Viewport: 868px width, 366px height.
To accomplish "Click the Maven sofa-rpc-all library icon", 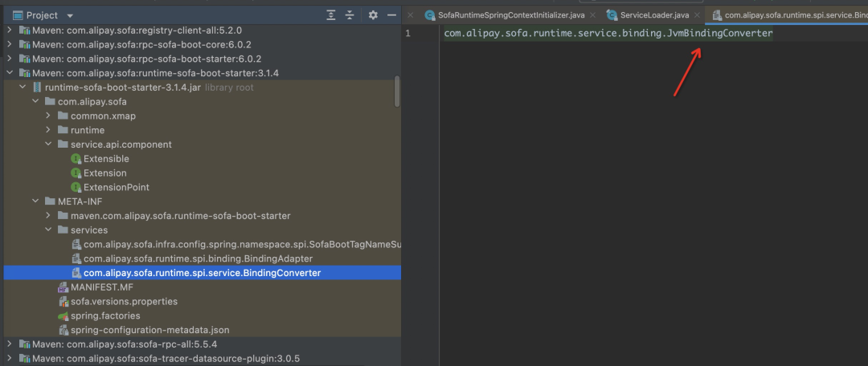I will coord(24,344).
